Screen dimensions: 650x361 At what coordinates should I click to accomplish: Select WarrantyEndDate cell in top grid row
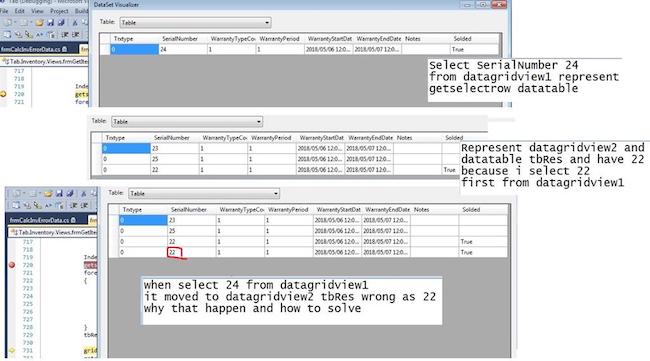tap(377, 49)
